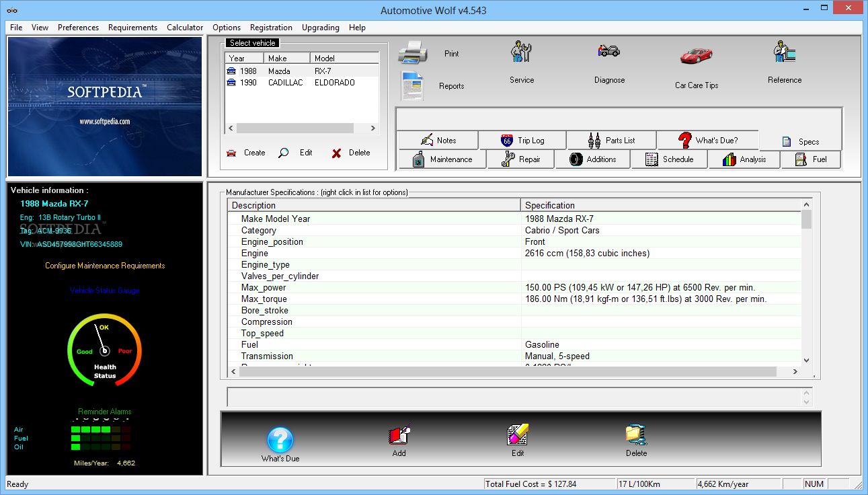Screen dimensions: 868x495
Task: Click the Softpedia banner image
Action: click(105, 106)
